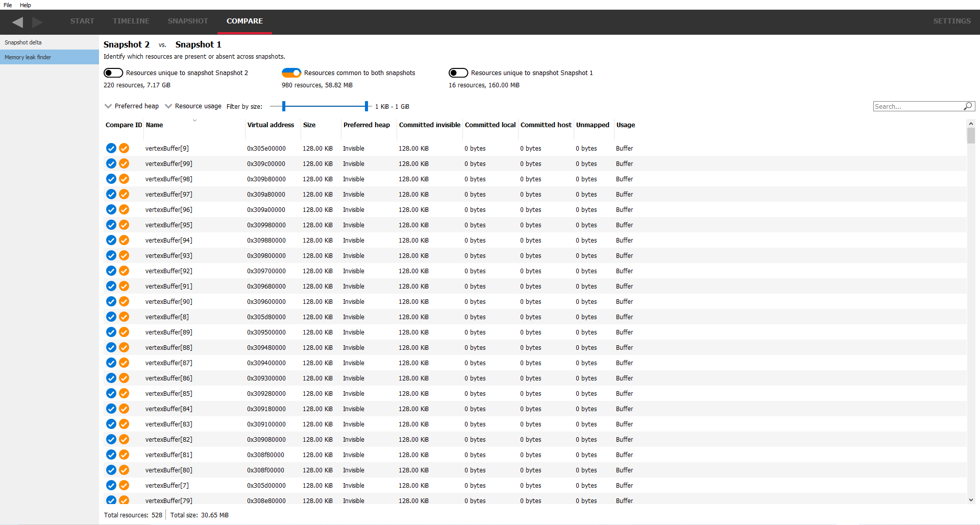Expand the Preferred heap dropdown
This screenshot has height=525, width=980.
coord(108,106)
